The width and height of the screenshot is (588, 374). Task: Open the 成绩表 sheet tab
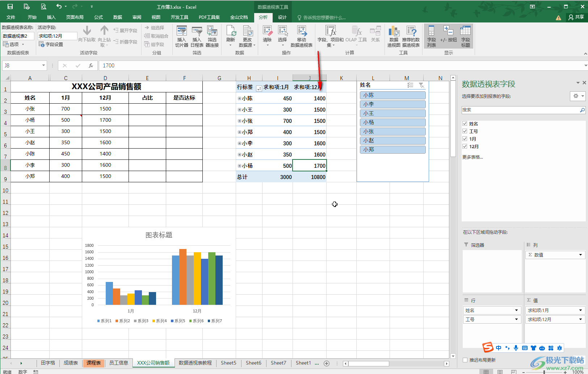[x=71, y=363]
